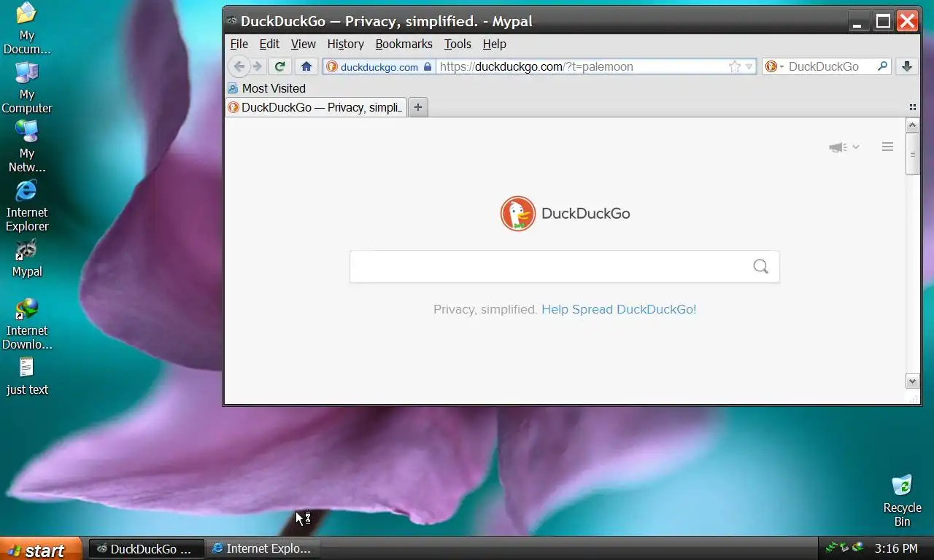934x560 pixels.
Task: Reload the page with the refresh button
Action: coord(279,66)
